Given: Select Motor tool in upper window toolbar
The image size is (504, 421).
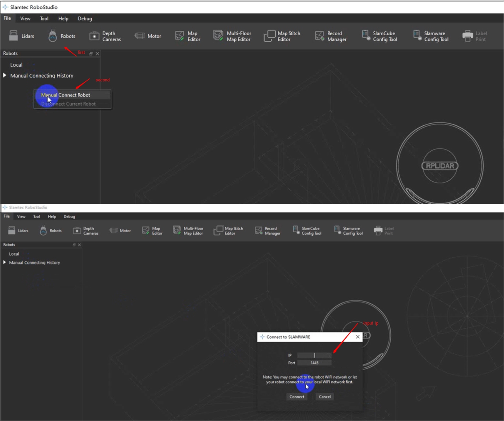Looking at the screenshot, I should (148, 36).
